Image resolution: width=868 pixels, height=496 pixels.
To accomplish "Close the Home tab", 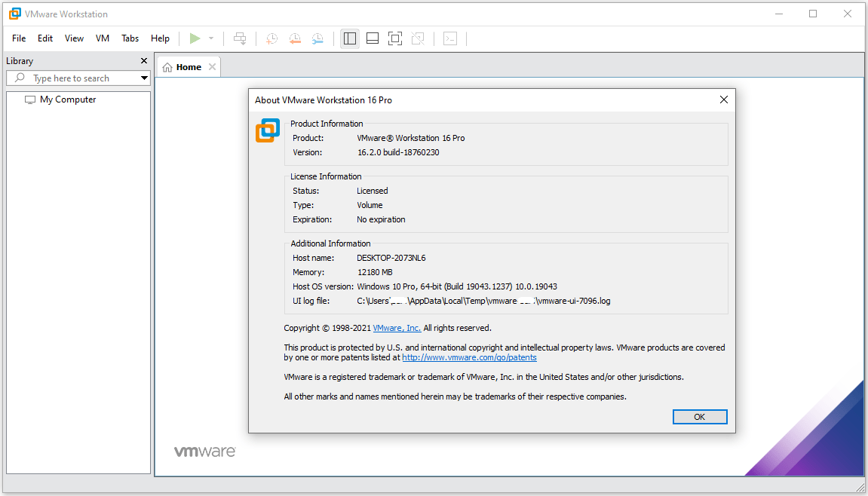I will [x=212, y=67].
